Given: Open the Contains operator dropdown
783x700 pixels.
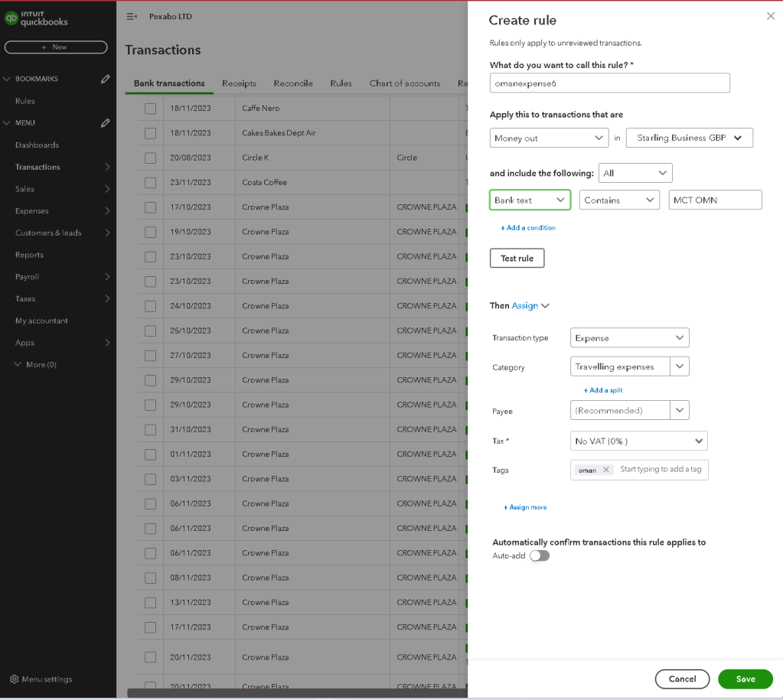Looking at the screenshot, I should (619, 200).
